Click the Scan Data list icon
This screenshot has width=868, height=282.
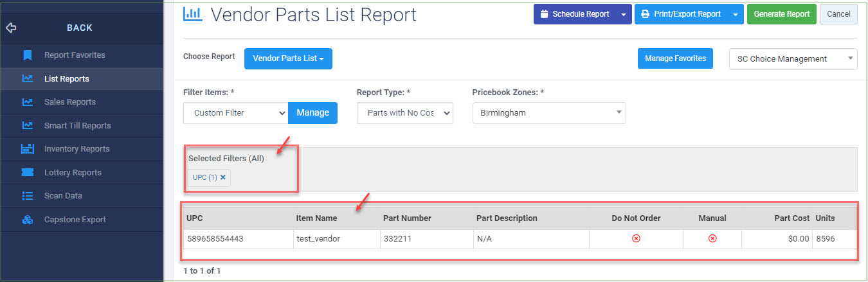[x=27, y=196]
